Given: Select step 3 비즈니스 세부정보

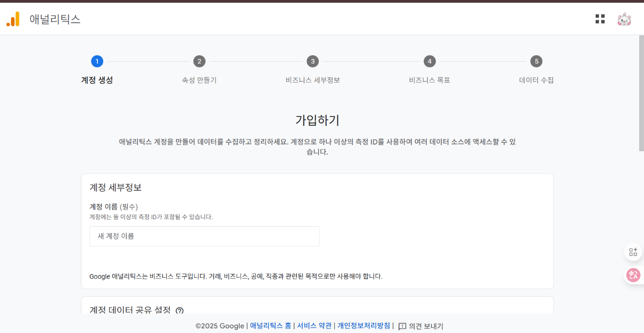Looking at the screenshot, I should tap(313, 70).
